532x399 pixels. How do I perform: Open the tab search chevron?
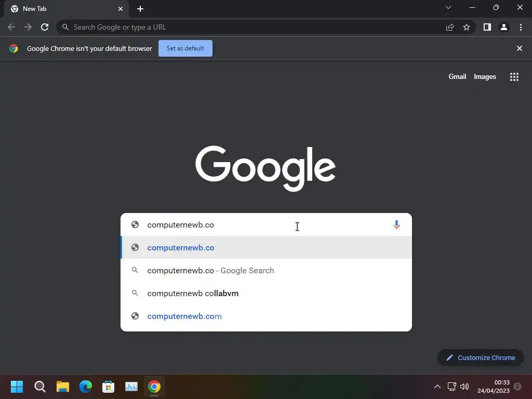(448, 7)
